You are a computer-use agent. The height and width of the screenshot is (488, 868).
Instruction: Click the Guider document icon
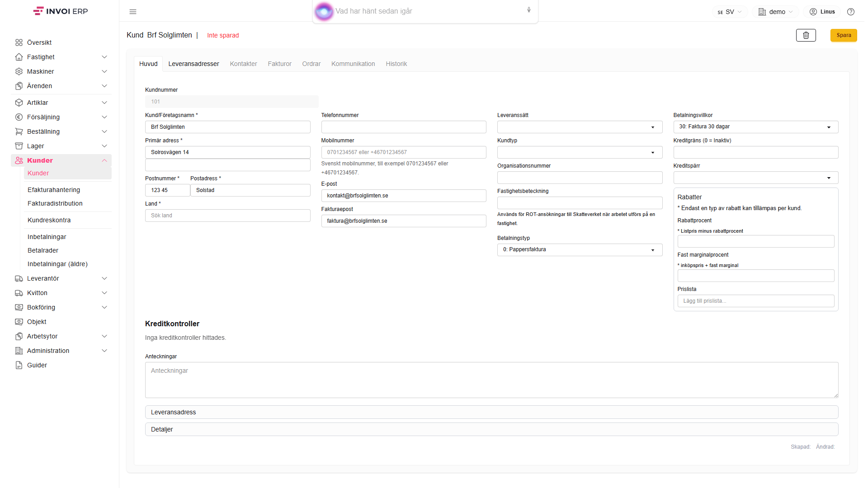[x=19, y=365]
